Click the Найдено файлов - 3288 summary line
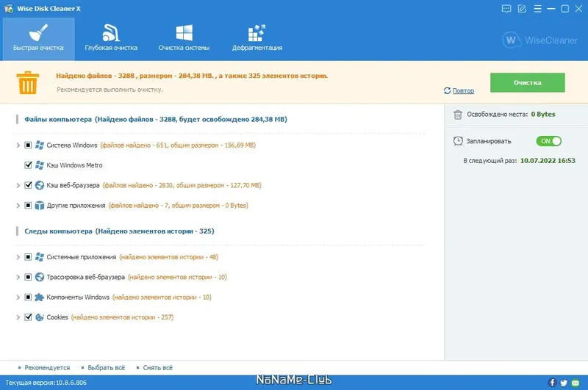Image resolution: width=588 pixels, height=390 pixels. 192,76
